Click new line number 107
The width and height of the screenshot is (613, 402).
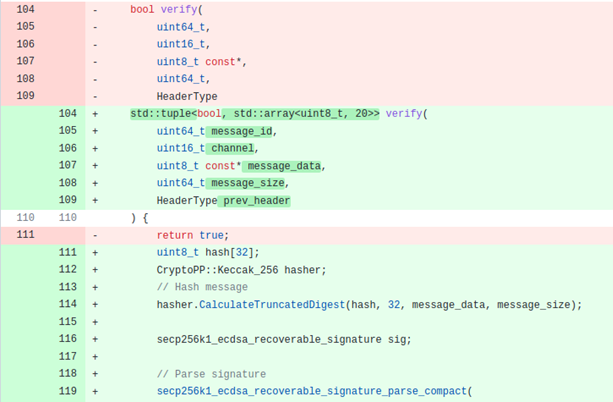pyautogui.click(x=68, y=165)
